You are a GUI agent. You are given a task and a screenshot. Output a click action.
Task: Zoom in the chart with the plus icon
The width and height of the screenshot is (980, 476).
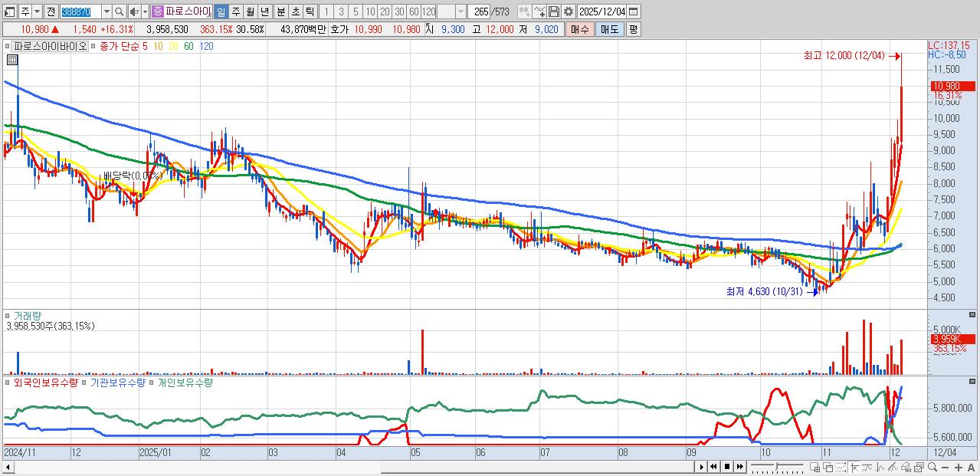tap(959, 467)
